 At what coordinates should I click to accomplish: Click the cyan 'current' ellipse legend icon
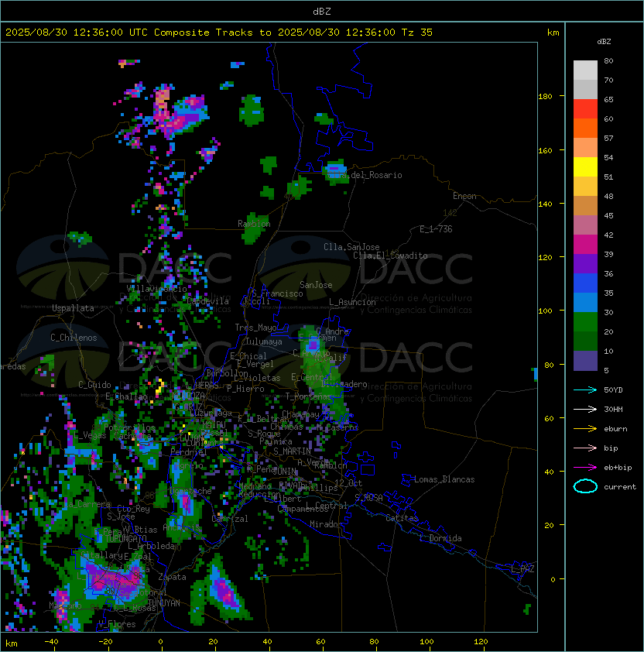coord(585,486)
